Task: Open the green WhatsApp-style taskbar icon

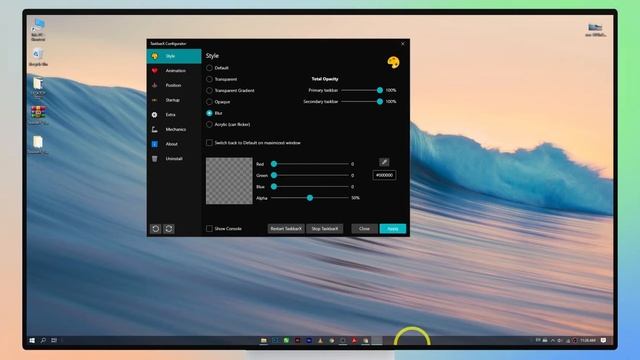Action: [286, 340]
